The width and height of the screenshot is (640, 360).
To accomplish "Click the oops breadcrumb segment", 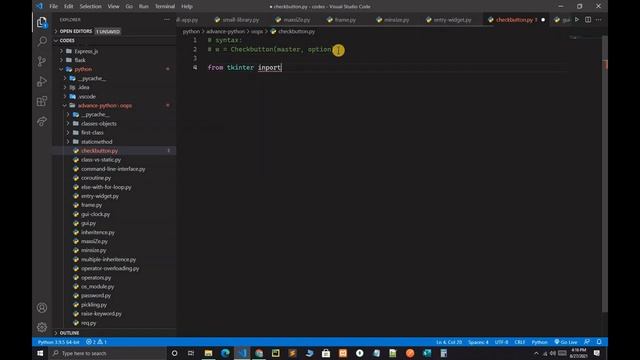I will tap(257, 31).
